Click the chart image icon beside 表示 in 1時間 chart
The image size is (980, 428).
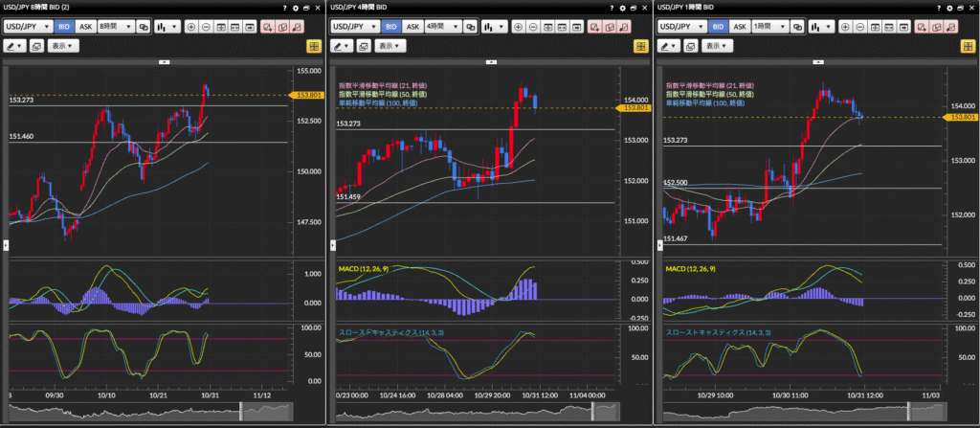[x=692, y=46]
